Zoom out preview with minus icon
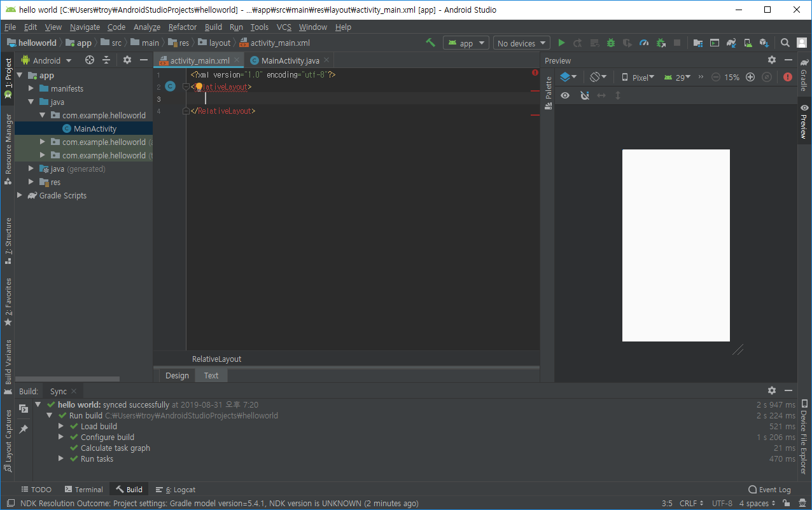Image resolution: width=812 pixels, height=510 pixels. [716, 77]
